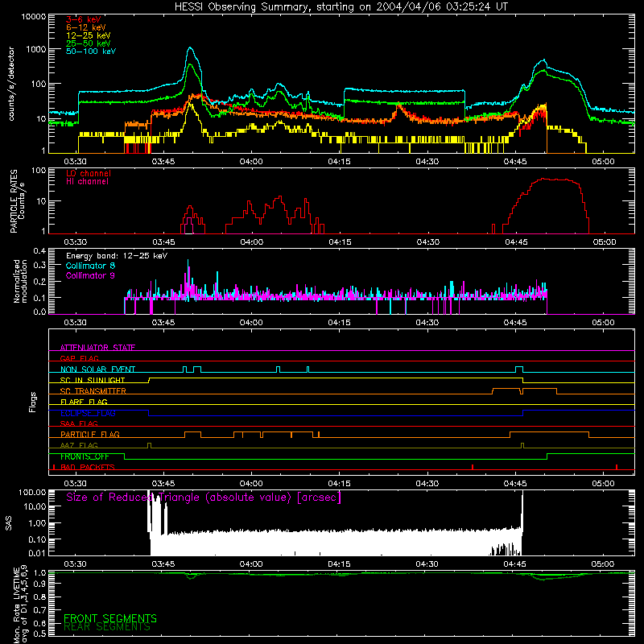
Task: Click the Normalized modulation axis label
Action: (x=20, y=281)
